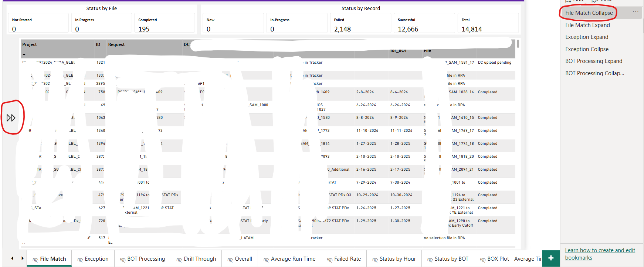The height and width of the screenshot is (267, 644).
Task: Select the BOT Processing Collapse bookmark
Action: click(594, 73)
